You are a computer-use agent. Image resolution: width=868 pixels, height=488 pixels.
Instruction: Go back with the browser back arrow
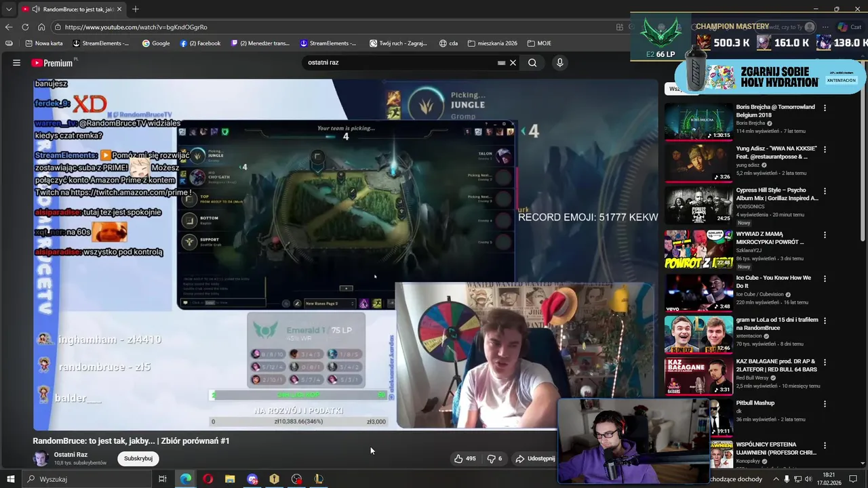tap(8, 27)
